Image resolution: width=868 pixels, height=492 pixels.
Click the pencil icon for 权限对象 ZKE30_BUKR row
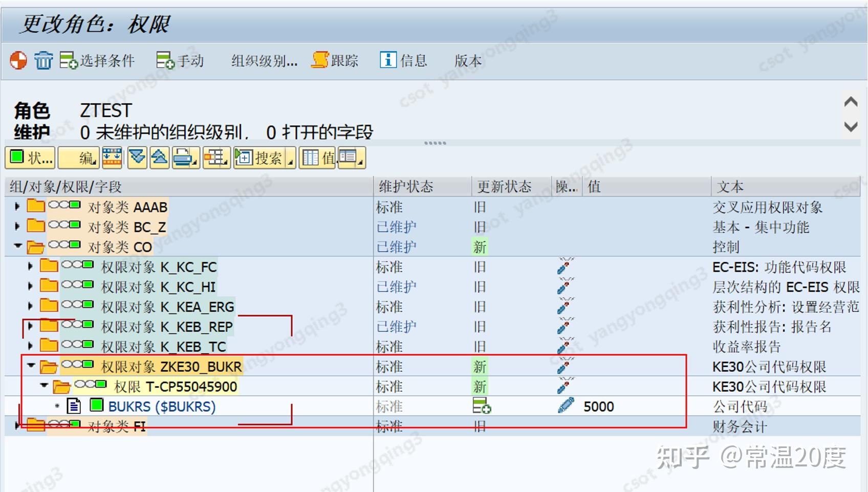[563, 366]
